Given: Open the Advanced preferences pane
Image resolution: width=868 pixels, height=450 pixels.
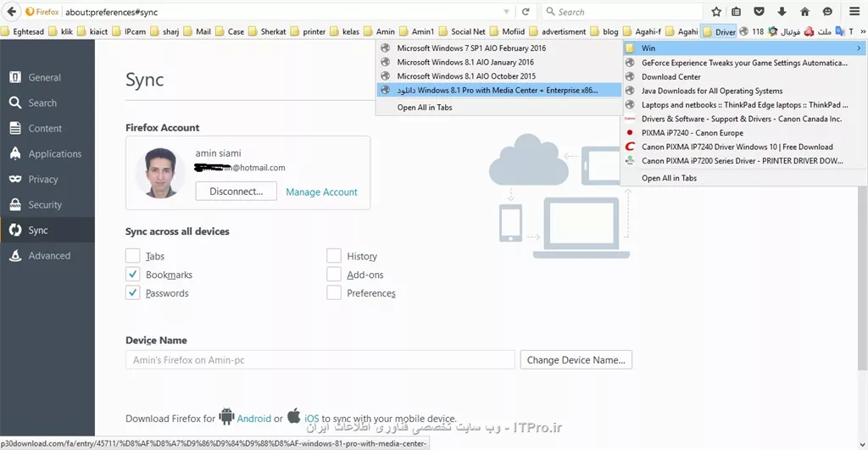Looking at the screenshot, I should pos(47,256).
